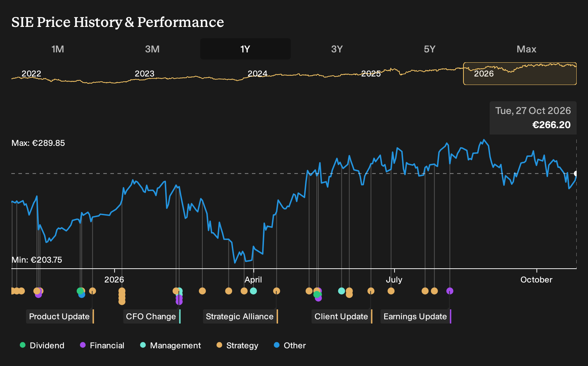This screenshot has height=366, width=588.
Task: Select the Max range tab
Action: pos(526,49)
